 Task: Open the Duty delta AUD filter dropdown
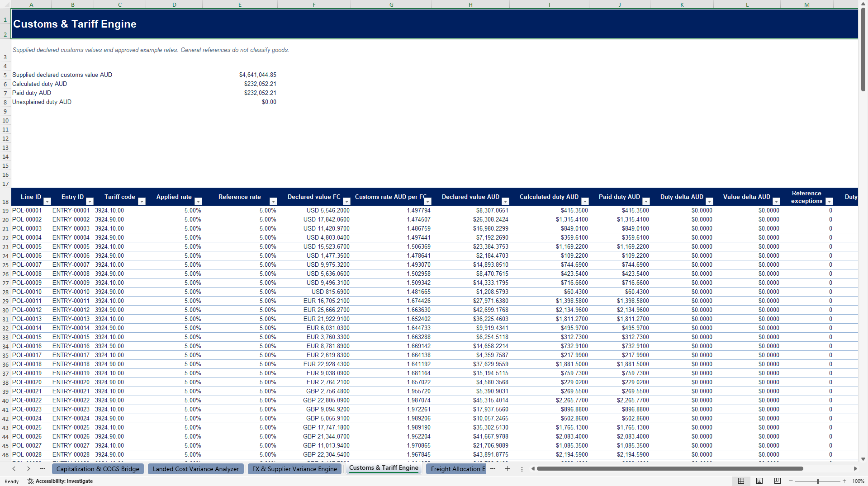pyautogui.click(x=709, y=202)
